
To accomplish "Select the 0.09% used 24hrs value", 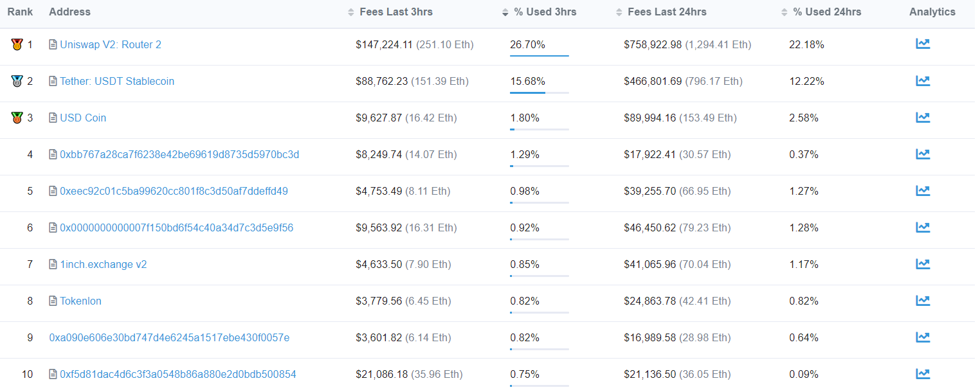I will 804,374.
